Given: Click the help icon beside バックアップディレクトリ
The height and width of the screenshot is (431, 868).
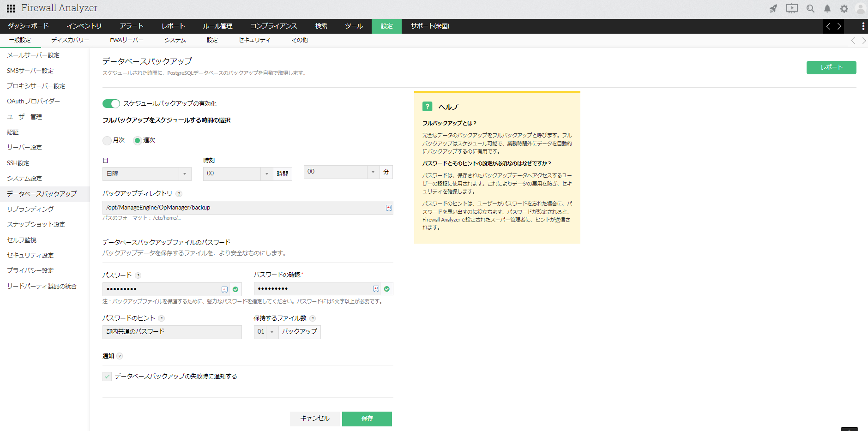Looking at the screenshot, I should 179,194.
